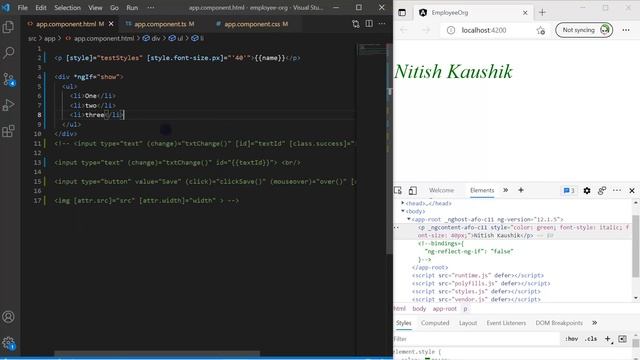The image size is (640, 360).
Task: Click the browser Back arrow
Action: (404, 30)
